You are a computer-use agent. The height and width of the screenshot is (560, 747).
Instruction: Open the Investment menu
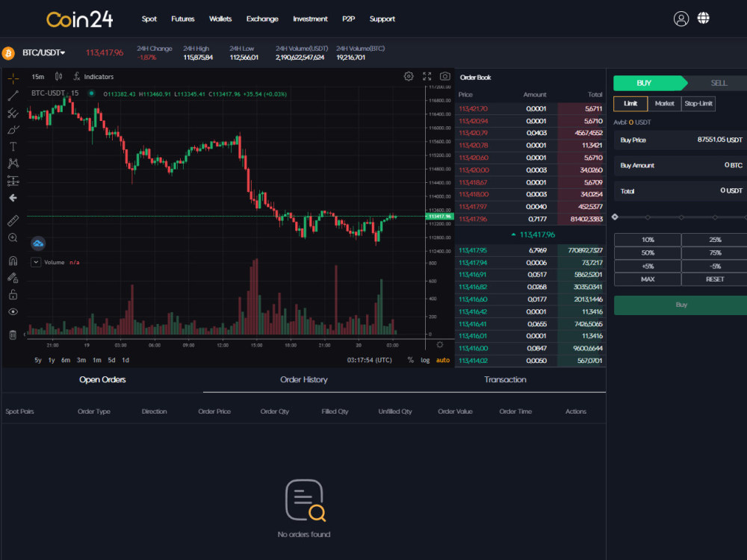(310, 19)
